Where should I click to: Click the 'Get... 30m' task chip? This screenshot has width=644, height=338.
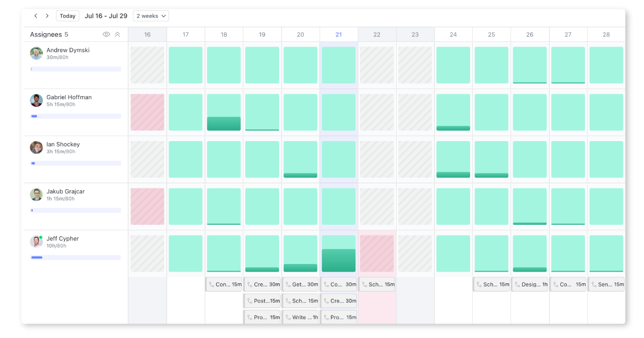tap(301, 284)
